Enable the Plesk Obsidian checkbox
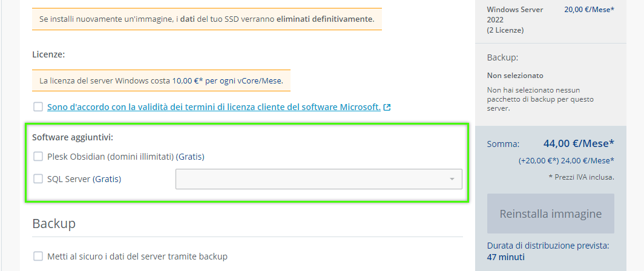 38,157
